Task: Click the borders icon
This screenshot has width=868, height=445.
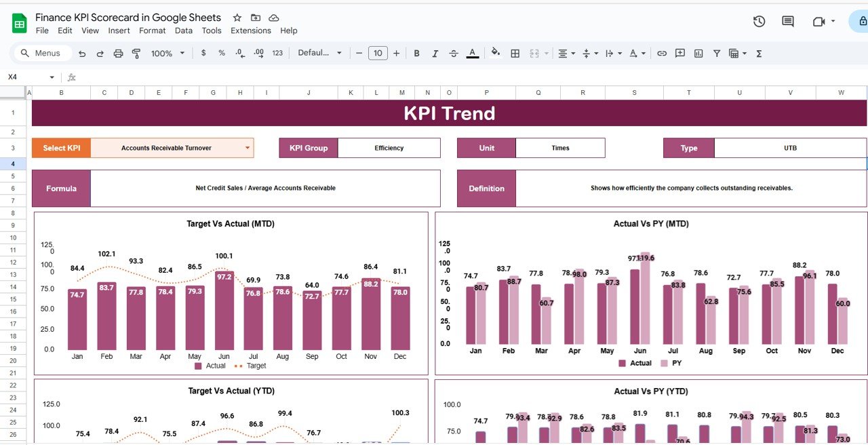Action: click(x=515, y=54)
